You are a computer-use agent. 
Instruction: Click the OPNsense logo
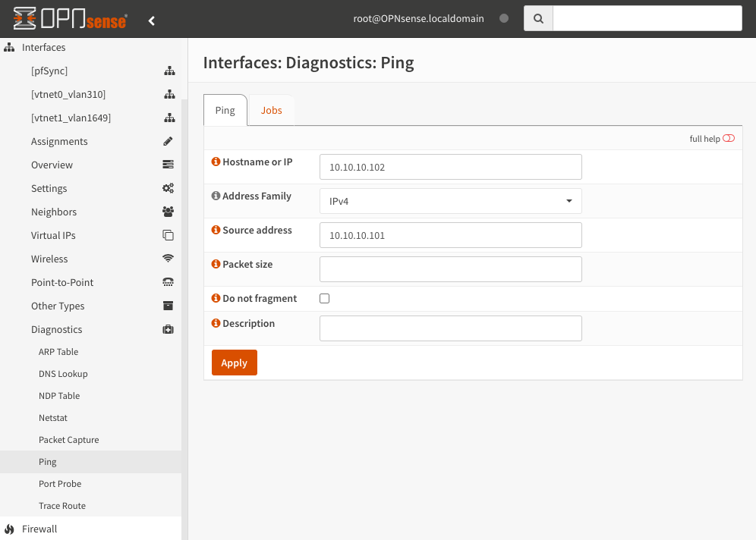pyautogui.click(x=70, y=19)
